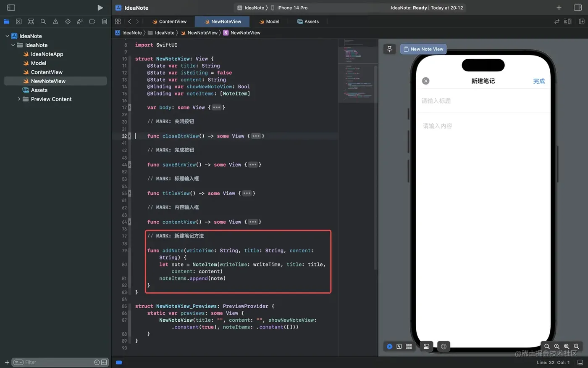Image resolution: width=588 pixels, height=368 pixels.
Task: Click the editor review swap arrows icon
Action: tap(557, 21)
